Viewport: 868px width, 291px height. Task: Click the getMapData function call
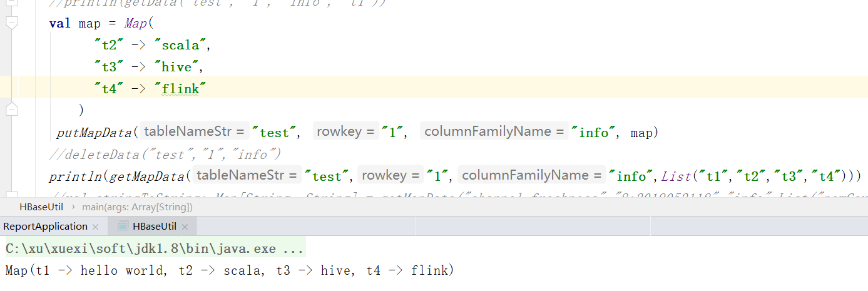(x=147, y=176)
